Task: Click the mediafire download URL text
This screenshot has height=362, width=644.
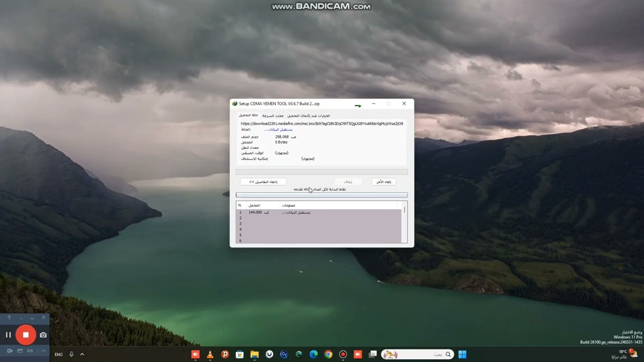Action: (322, 124)
